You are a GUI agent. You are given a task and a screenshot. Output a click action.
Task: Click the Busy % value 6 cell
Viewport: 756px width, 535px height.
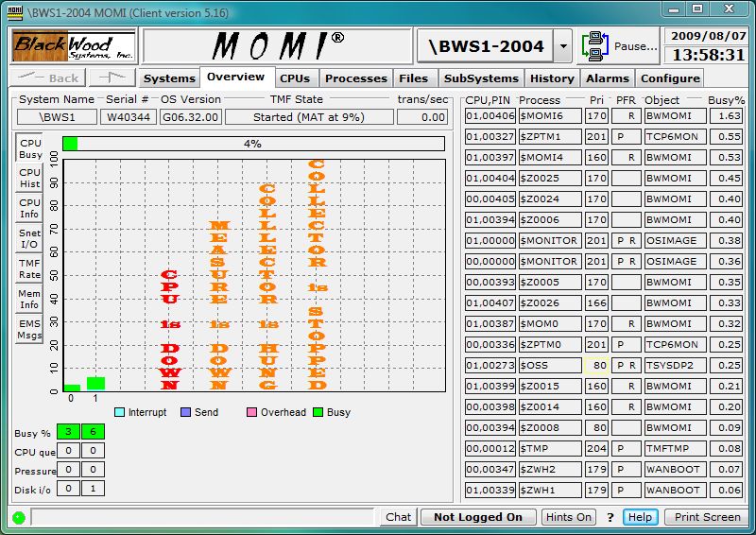[x=93, y=432]
